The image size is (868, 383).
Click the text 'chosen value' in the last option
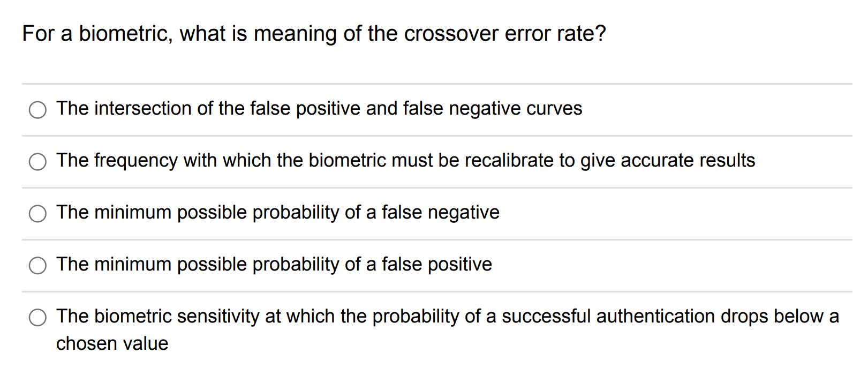pyautogui.click(x=111, y=343)
